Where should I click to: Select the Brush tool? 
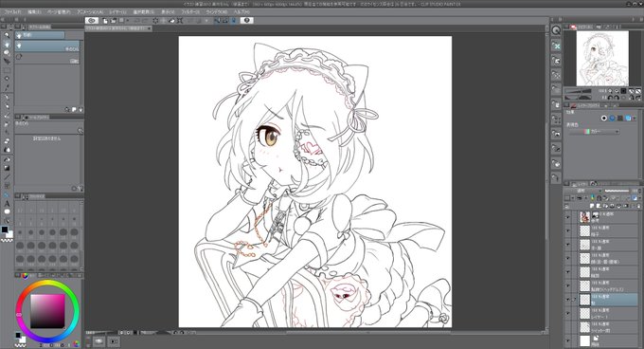point(7,116)
